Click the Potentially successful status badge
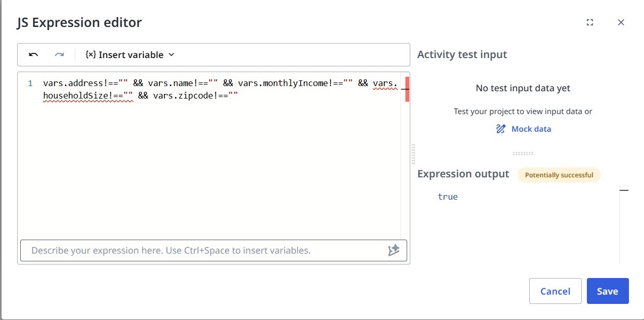The image size is (644, 320). pyautogui.click(x=559, y=175)
